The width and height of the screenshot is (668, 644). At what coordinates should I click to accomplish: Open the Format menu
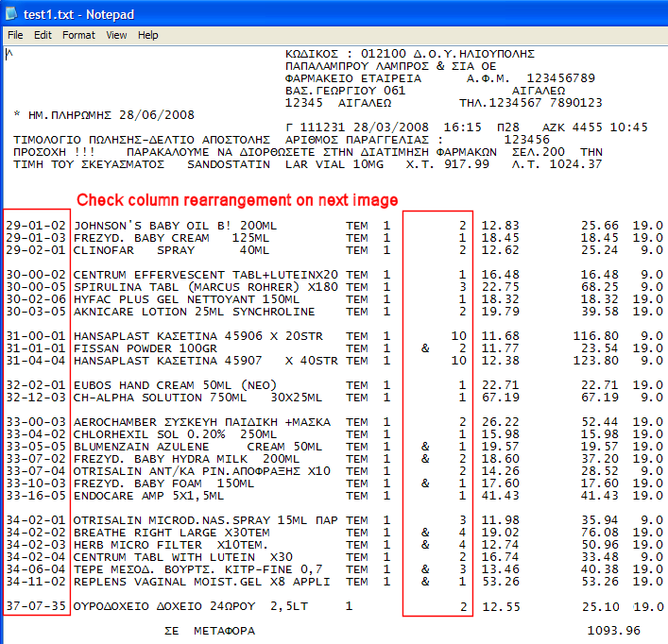pos(78,35)
